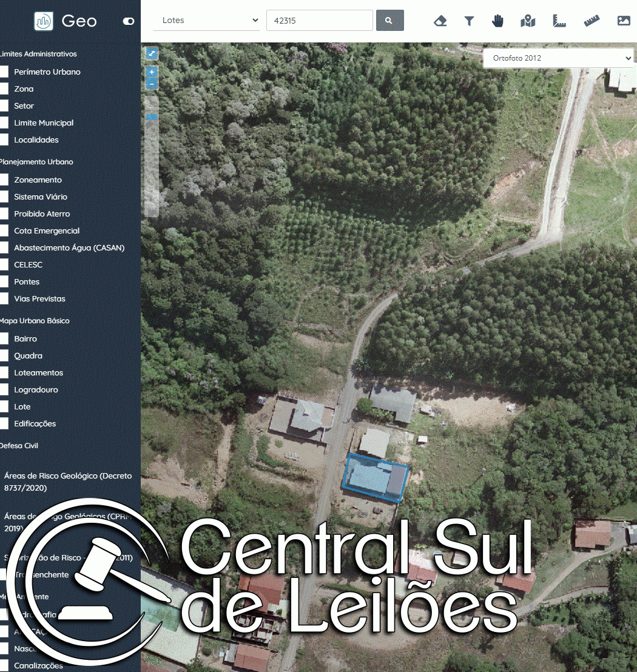Viewport: 637px width, 672px height.
Task: Select the eraser clear tool
Action: pyautogui.click(x=440, y=21)
